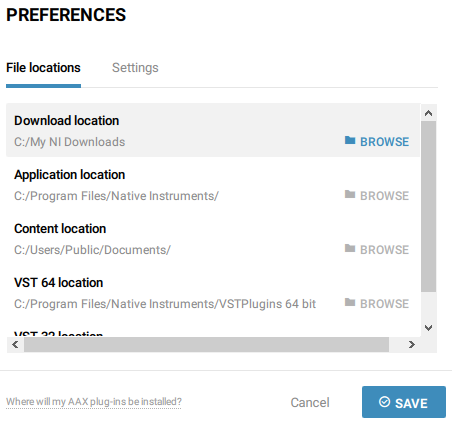Select the File locations tab
Viewport: 452px width, 426px height.
click(x=43, y=68)
